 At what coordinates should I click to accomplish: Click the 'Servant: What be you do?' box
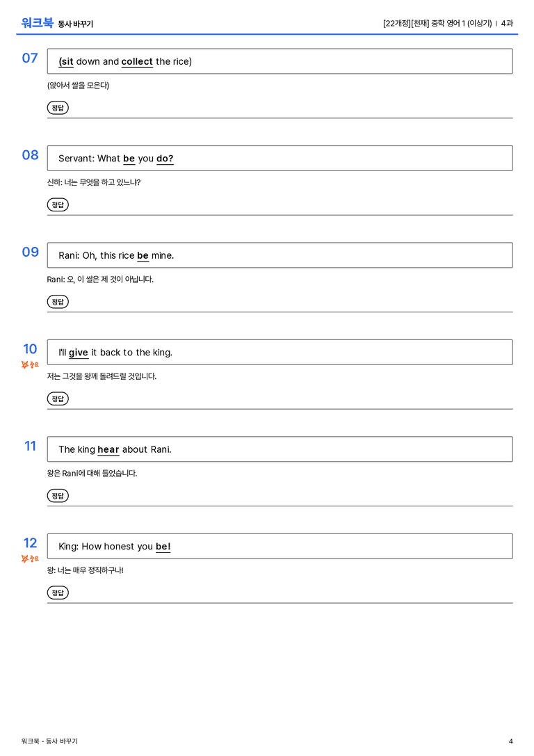[x=280, y=158]
